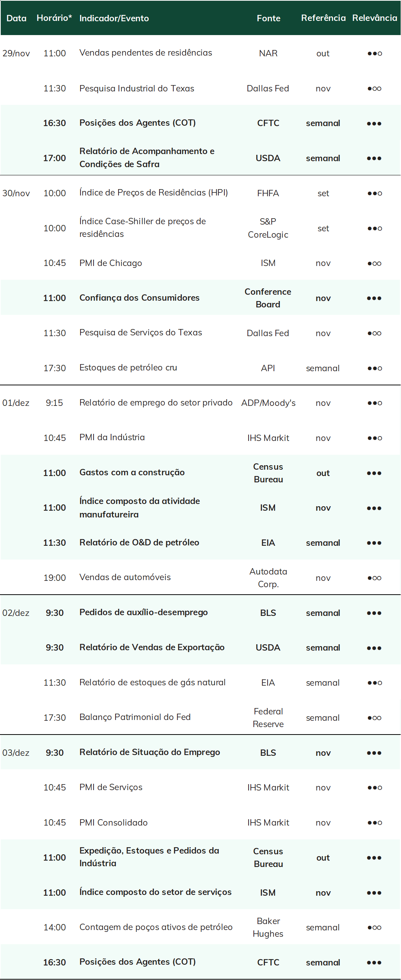
Task: Click relevance dots for PMI de Chicago
Action: tap(375, 263)
